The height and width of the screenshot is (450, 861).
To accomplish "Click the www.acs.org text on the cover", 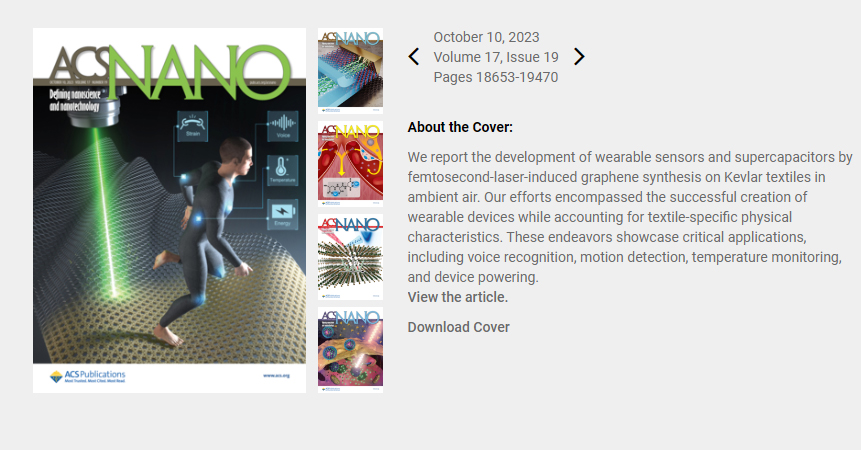I will [x=276, y=376].
